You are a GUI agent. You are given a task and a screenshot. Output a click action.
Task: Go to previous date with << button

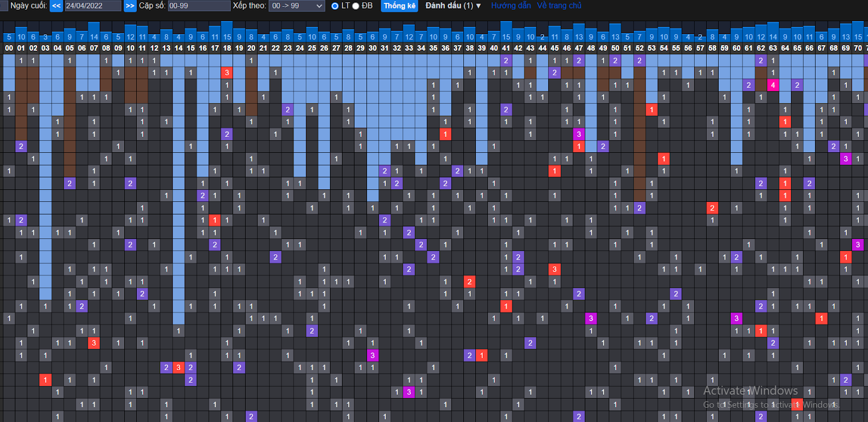(56, 6)
